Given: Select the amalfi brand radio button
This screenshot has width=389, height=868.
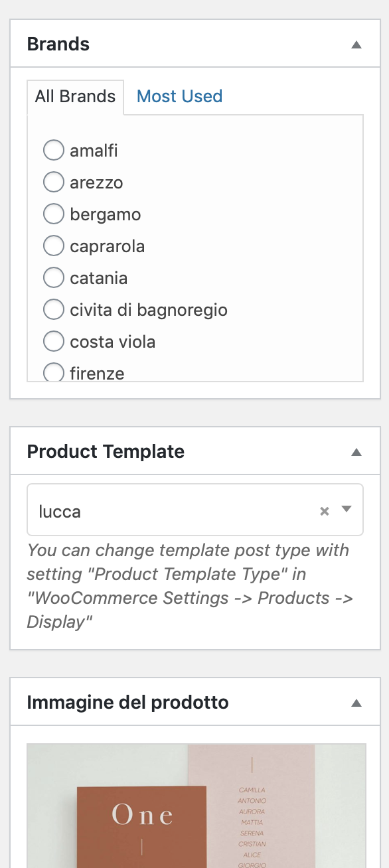Looking at the screenshot, I should [54, 150].
